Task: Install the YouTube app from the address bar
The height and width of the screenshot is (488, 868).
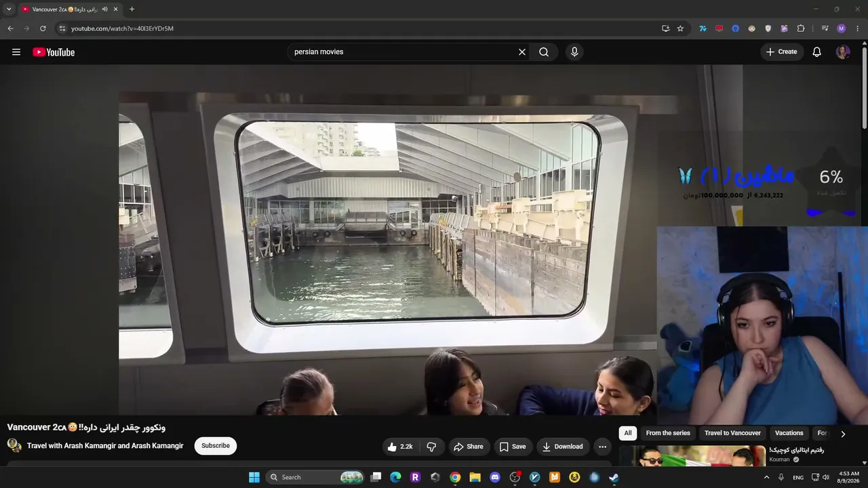Action: coord(665,28)
